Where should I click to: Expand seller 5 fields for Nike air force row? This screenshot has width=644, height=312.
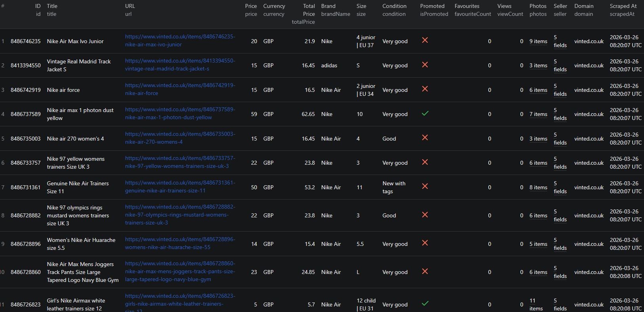click(x=560, y=90)
